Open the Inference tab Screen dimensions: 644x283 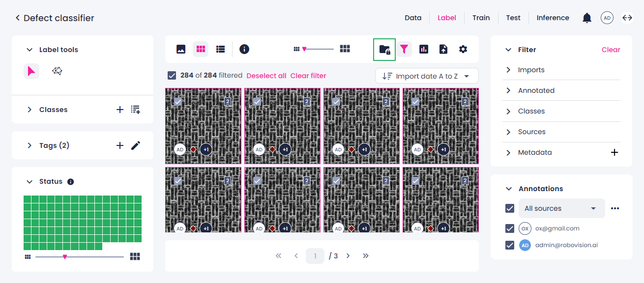click(553, 18)
